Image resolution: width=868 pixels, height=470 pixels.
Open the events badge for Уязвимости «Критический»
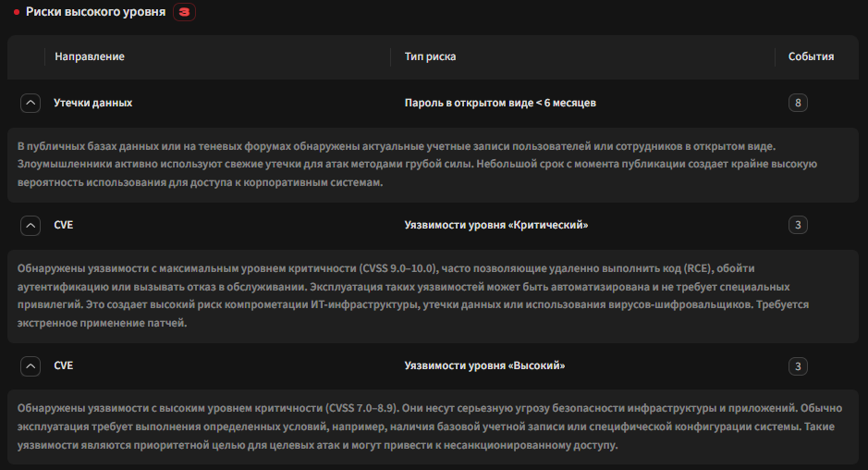click(798, 225)
